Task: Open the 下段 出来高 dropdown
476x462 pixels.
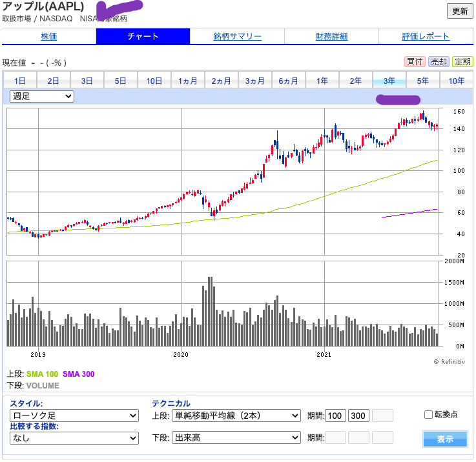Action: tap(236, 437)
